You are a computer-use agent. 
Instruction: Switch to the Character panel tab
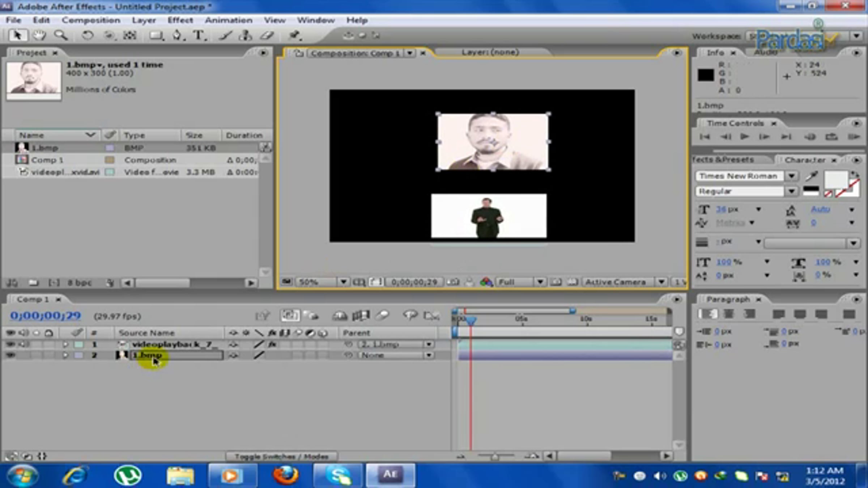[x=805, y=160]
